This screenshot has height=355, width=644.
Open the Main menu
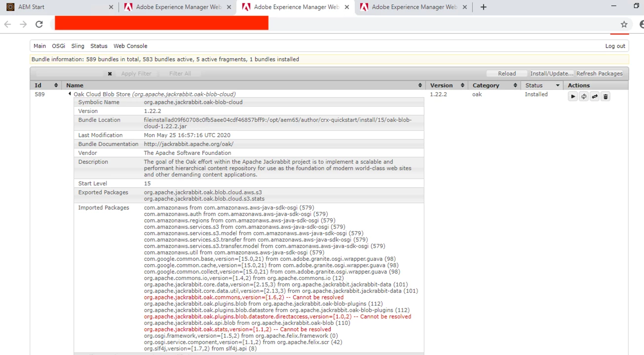(39, 46)
